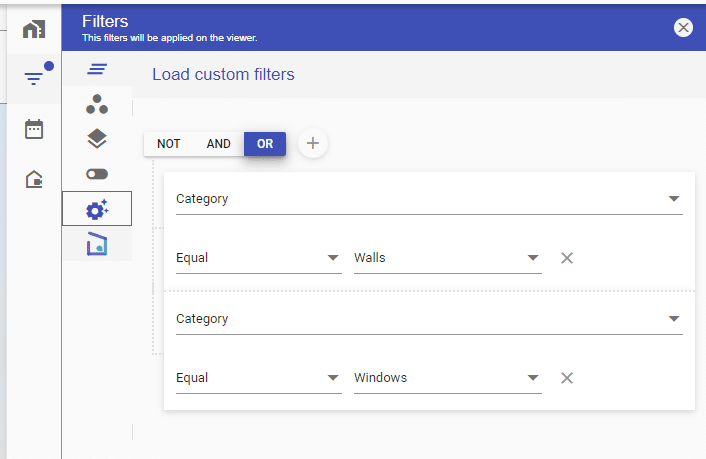Select the toggle pill filter icon
Screen dimensions: 706x459
(97, 174)
